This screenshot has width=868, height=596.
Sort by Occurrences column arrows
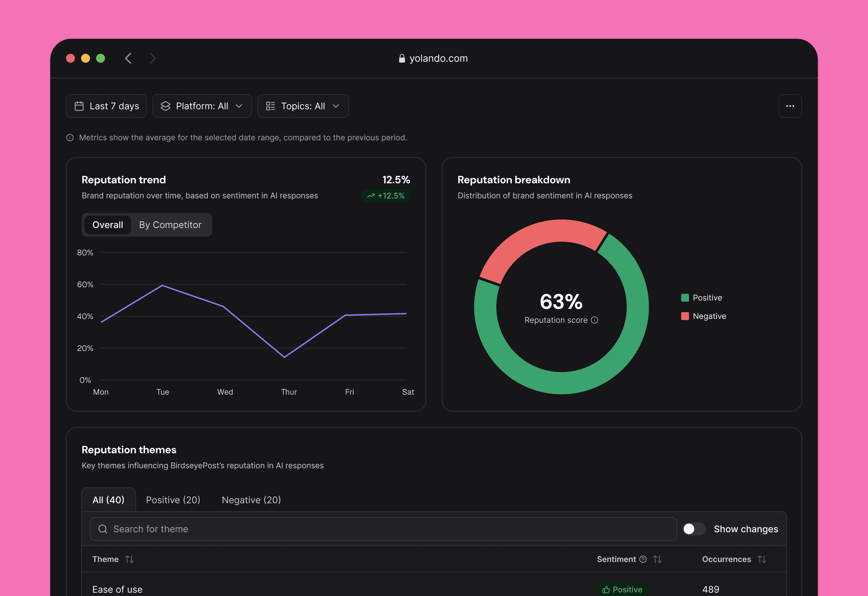pos(762,559)
